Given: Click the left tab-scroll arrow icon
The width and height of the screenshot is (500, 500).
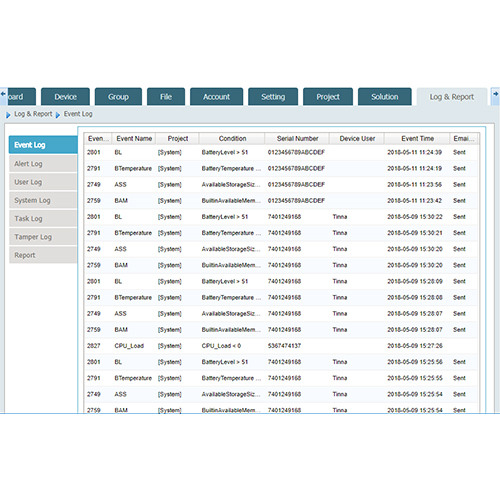Looking at the screenshot, I should click(x=3, y=94).
